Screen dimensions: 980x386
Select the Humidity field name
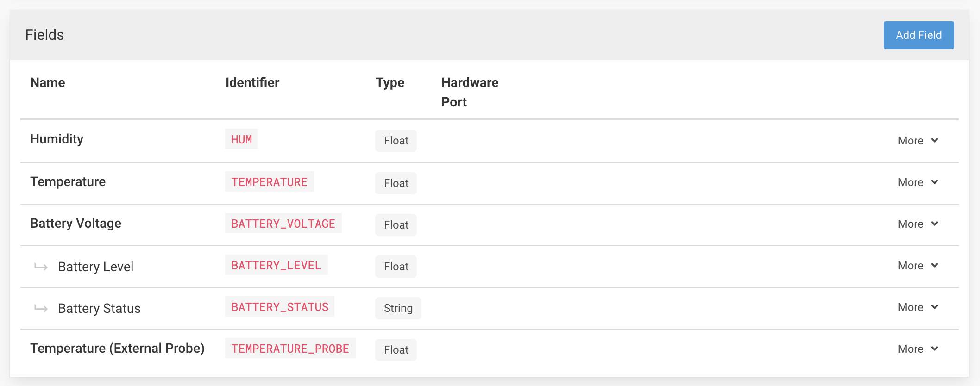click(57, 139)
